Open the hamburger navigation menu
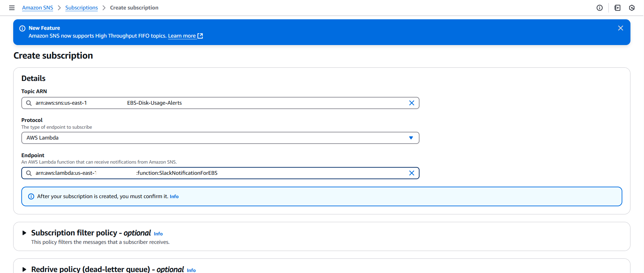 tap(12, 8)
